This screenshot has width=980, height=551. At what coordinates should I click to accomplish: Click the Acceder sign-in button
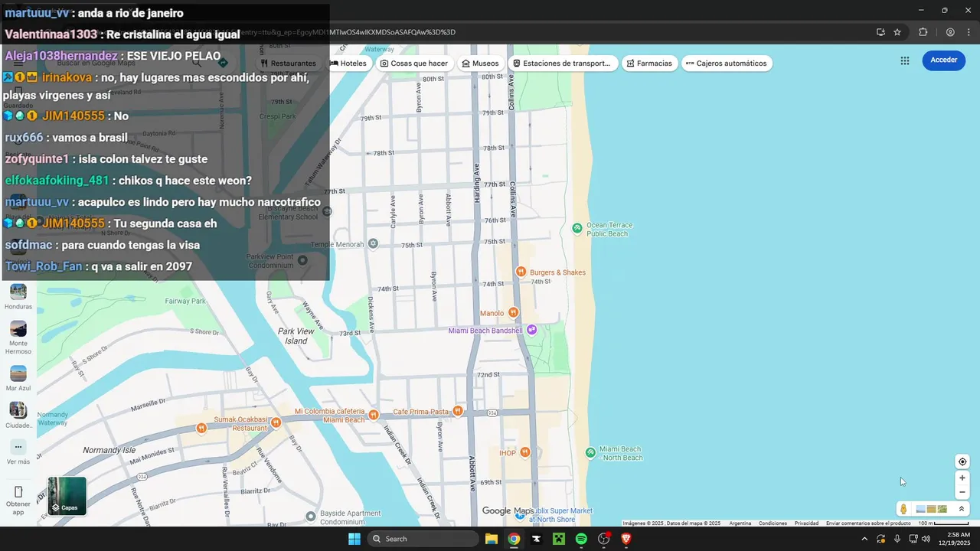(943, 60)
